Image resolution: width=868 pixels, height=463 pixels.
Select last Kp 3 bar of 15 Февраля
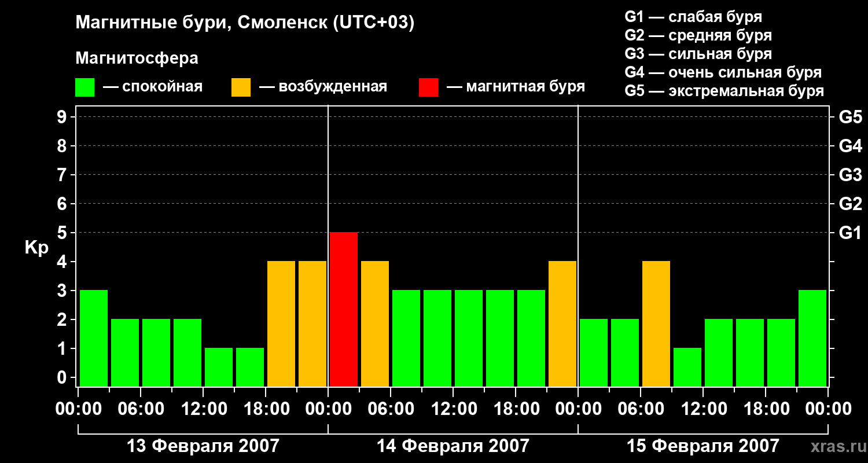point(812,339)
